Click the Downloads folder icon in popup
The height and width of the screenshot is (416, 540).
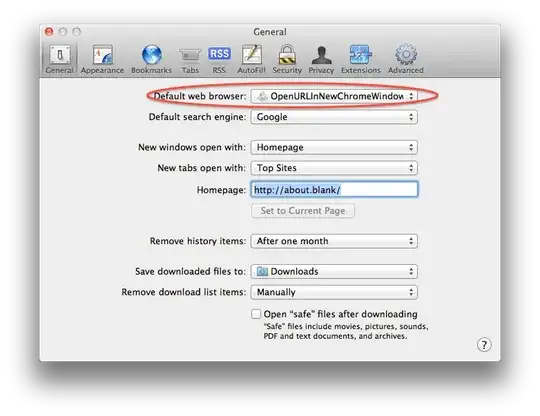coord(262,271)
